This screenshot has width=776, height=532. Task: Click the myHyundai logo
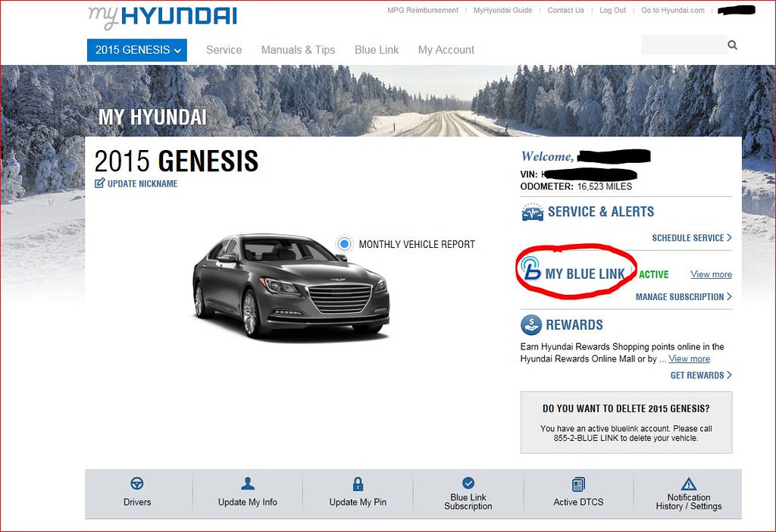pos(162,17)
